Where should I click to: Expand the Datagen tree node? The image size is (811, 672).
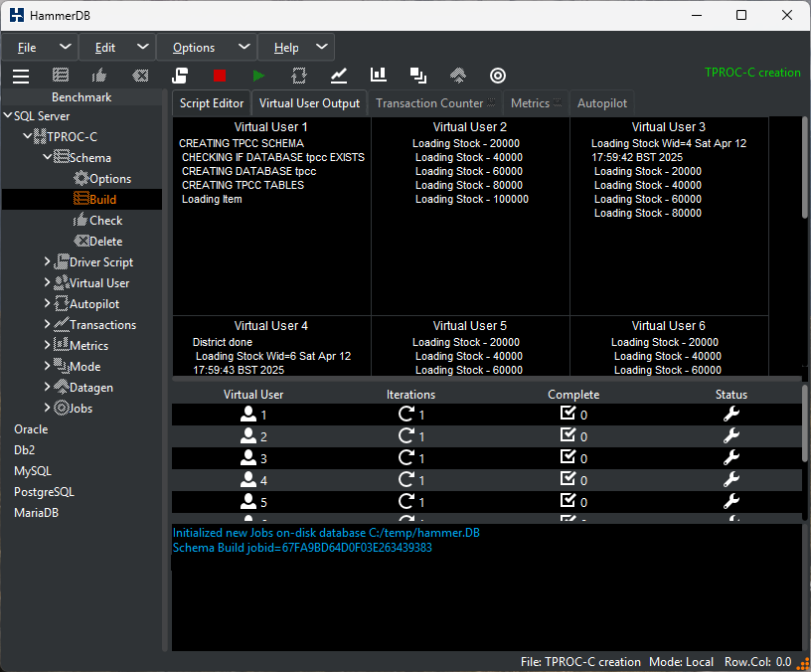pyautogui.click(x=47, y=387)
